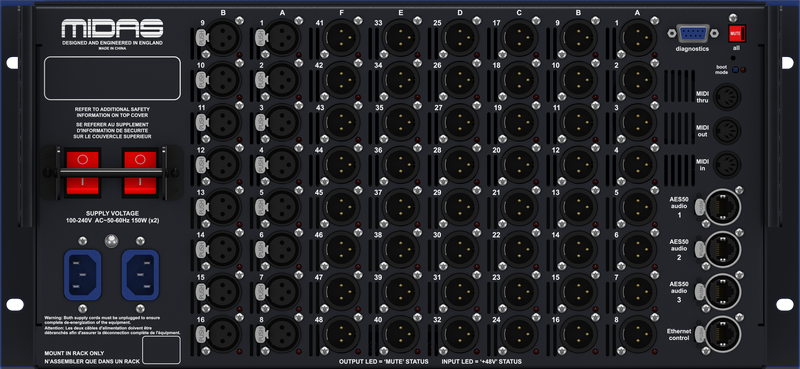
Task: Click XLR input connector 41 in column F
Action: click(341, 38)
